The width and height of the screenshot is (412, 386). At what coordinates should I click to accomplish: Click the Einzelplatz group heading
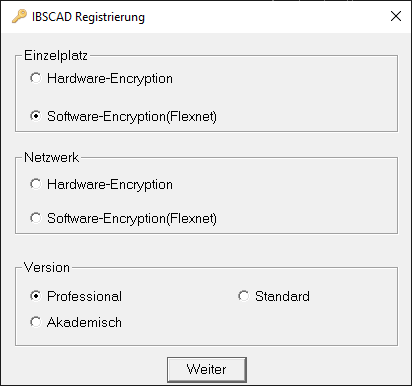click(x=56, y=55)
